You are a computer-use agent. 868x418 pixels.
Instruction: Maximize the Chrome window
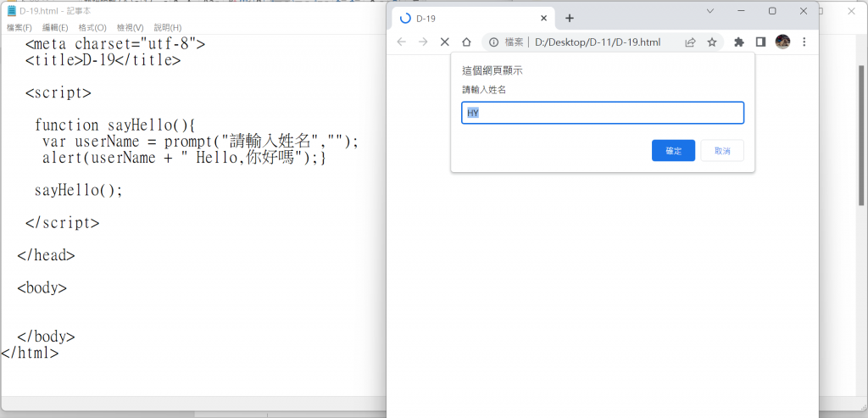[772, 11]
